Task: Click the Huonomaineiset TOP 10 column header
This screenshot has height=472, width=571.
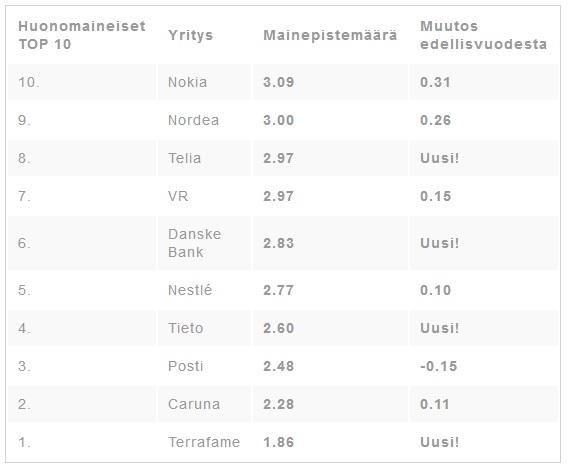Action: pyautogui.click(x=82, y=35)
